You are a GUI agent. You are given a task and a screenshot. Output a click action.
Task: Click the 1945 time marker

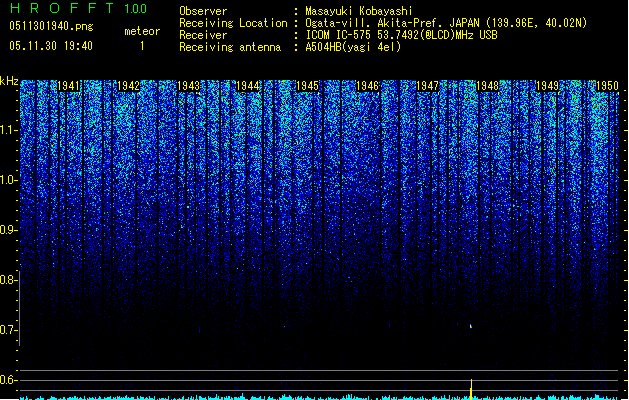308,86
